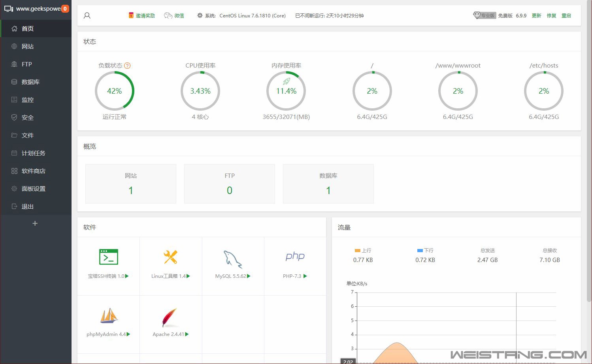Click the 更新 update link
The width and height of the screenshot is (592, 364).
tap(536, 16)
